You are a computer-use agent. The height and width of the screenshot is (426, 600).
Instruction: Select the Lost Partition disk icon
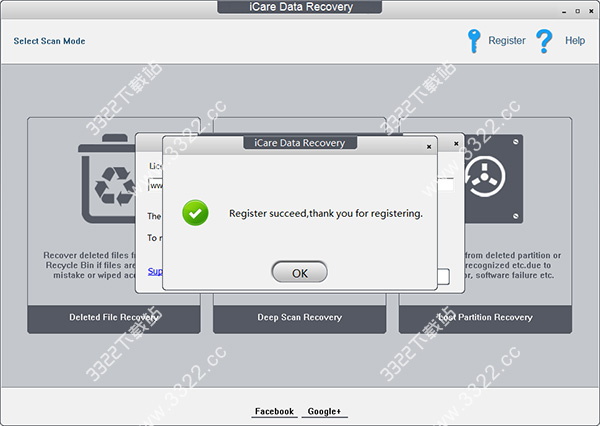click(x=494, y=179)
